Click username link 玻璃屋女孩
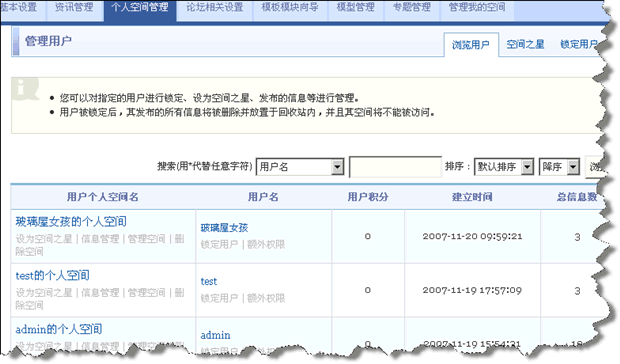Image resolution: width=620 pixels, height=364 pixels. 224,228
